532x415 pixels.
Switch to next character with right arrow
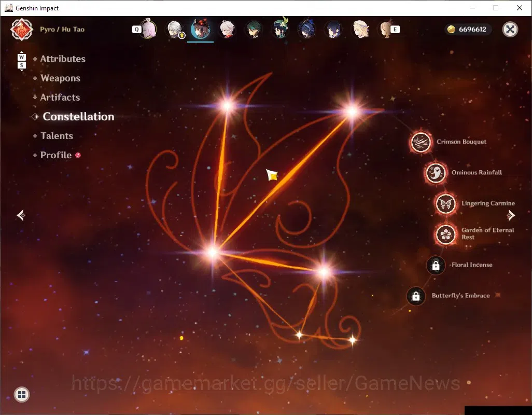[511, 215]
